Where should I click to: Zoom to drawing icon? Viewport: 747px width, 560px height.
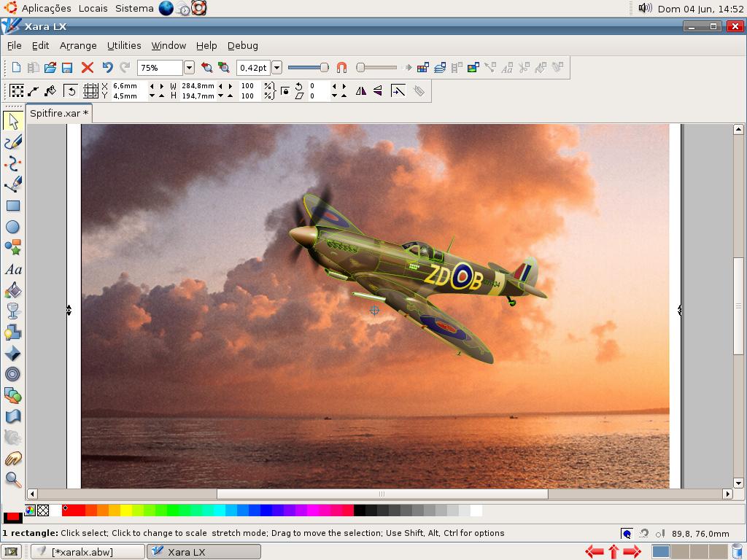coord(224,68)
